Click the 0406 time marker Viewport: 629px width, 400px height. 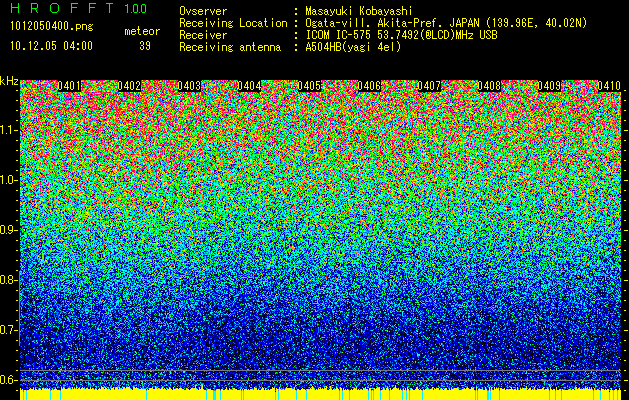369,86
